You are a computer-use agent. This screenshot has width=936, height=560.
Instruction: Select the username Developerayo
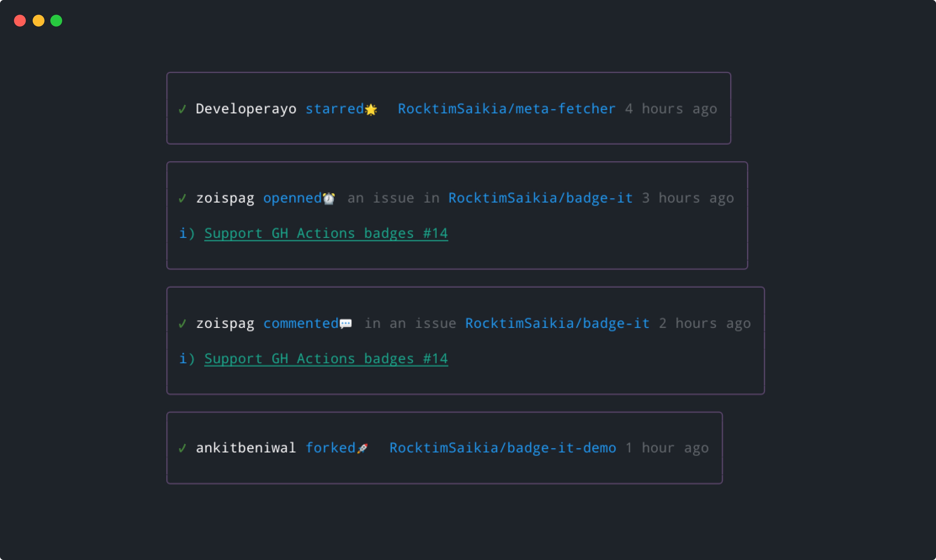pyautogui.click(x=246, y=109)
